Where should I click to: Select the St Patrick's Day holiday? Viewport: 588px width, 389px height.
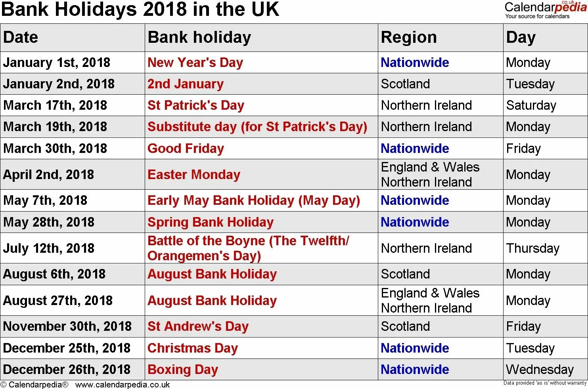[196, 105]
